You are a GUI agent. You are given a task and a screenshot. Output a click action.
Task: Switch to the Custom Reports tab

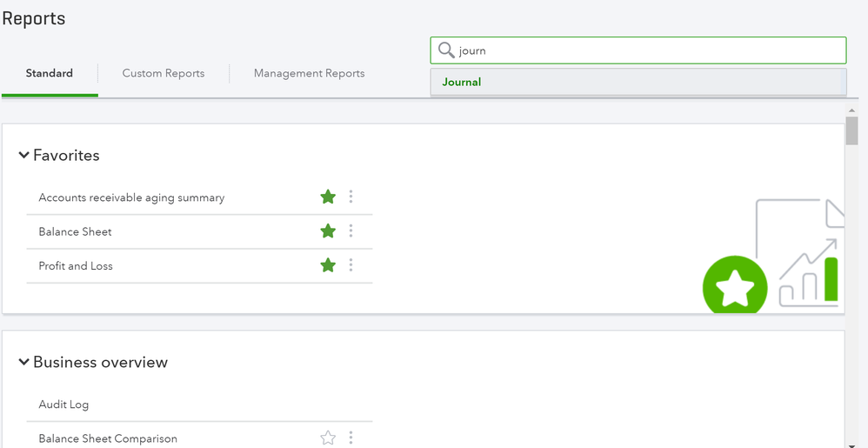pyautogui.click(x=164, y=74)
